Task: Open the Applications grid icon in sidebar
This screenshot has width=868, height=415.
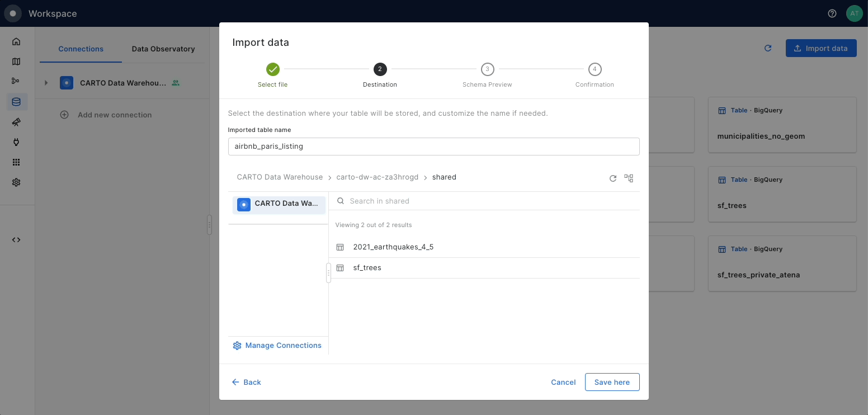Action: pyautogui.click(x=16, y=162)
